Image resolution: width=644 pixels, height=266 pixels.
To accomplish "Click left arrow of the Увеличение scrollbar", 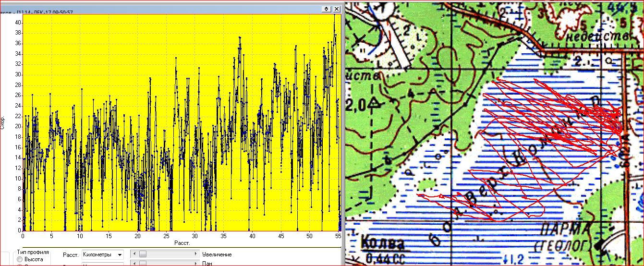I will [134, 254].
